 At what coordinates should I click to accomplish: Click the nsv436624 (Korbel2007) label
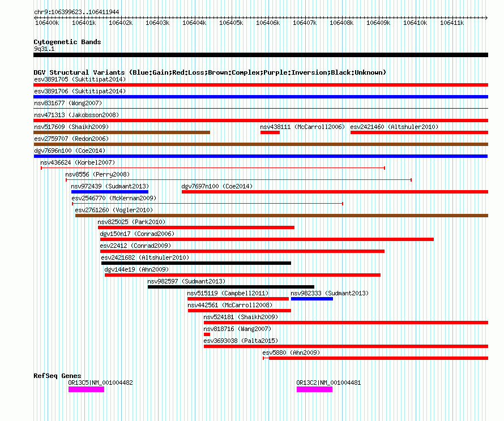tap(78, 162)
